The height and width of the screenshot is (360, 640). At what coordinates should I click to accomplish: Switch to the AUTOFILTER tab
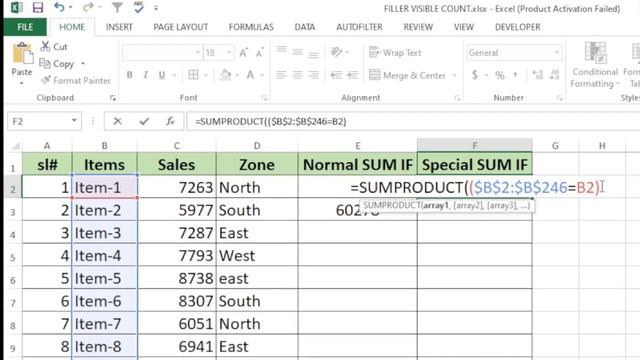click(x=360, y=27)
